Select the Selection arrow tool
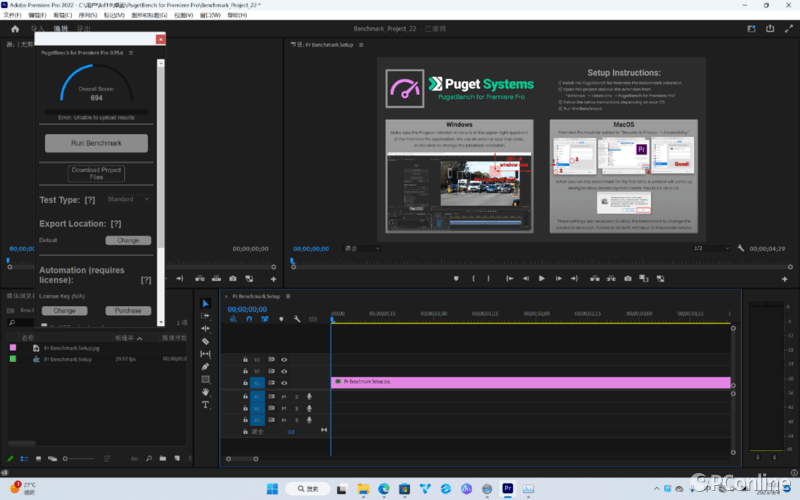Image resolution: width=800 pixels, height=500 pixels. (206, 303)
